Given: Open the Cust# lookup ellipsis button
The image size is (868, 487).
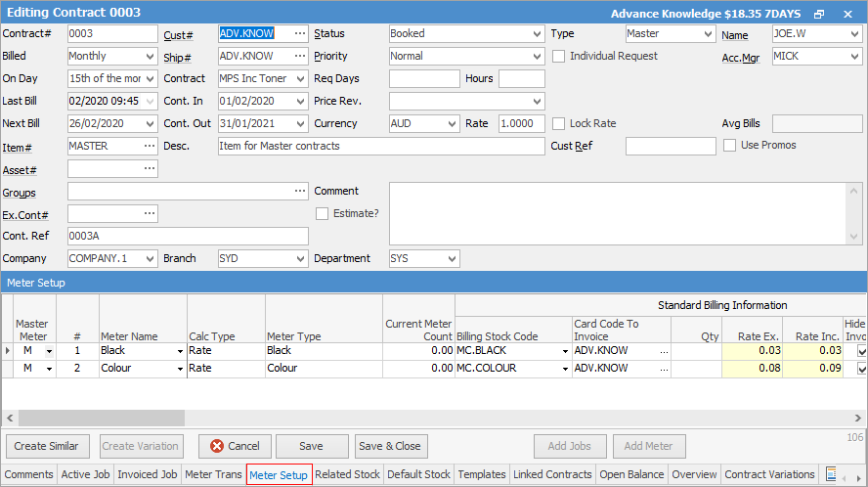Looking at the screenshot, I should click(x=300, y=33).
